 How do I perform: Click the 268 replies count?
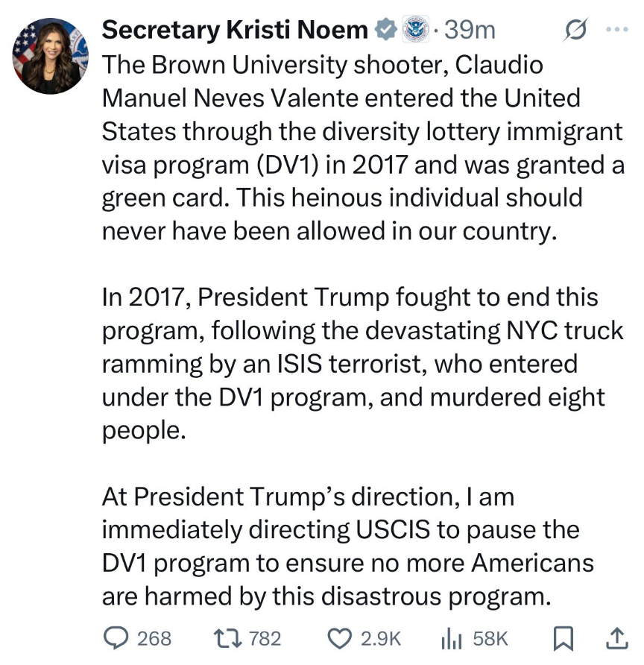click(x=154, y=639)
